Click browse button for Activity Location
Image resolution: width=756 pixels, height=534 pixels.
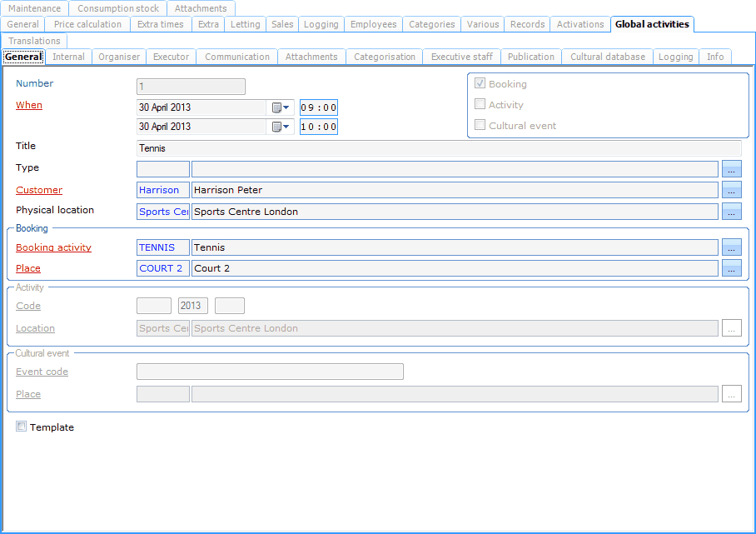[x=731, y=328]
